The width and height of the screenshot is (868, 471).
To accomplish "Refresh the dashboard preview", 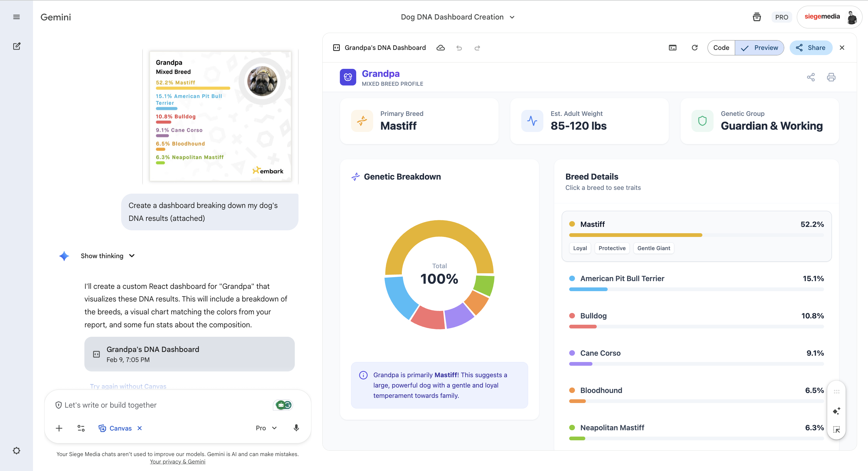I will (694, 47).
